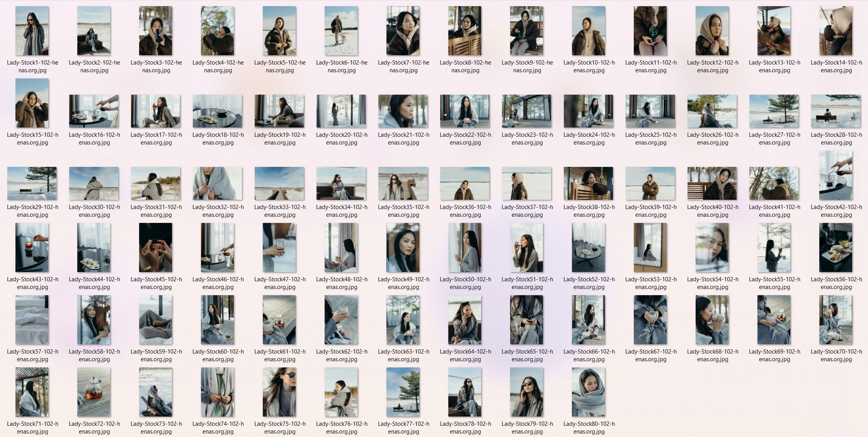Screen dimensions: 868x437
Task: Choose the Lady-Stock61 teapot deck thumbnail
Action: pyautogui.click(x=279, y=320)
